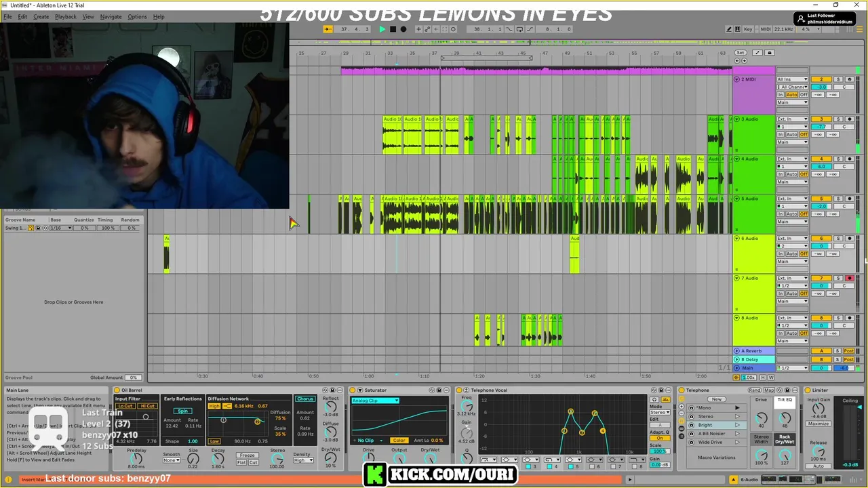Screen dimensions: 868x488
Task: Toggle the MIDI map mode button
Action: (x=766, y=29)
